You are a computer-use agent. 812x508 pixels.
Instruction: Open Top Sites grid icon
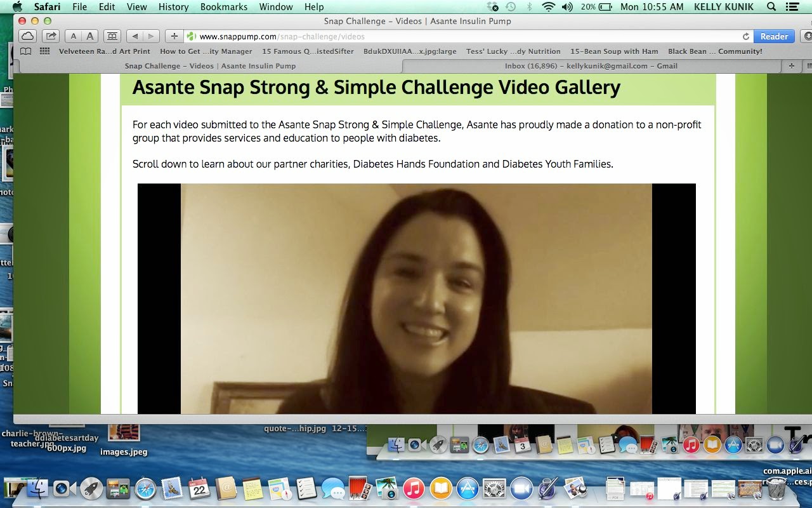[44, 51]
